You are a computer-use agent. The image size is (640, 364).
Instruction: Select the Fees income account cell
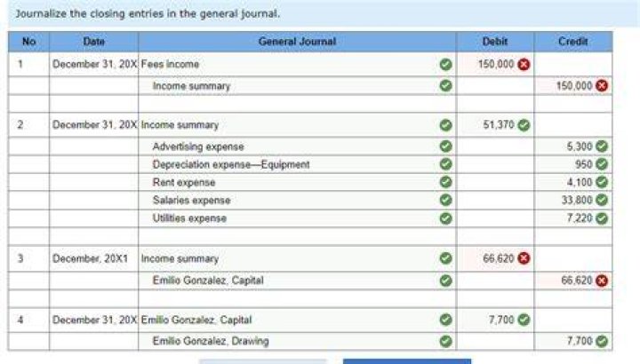pos(297,65)
